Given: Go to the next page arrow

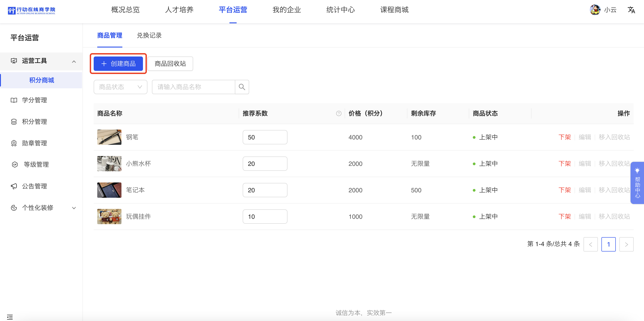Looking at the screenshot, I should coord(626,245).
